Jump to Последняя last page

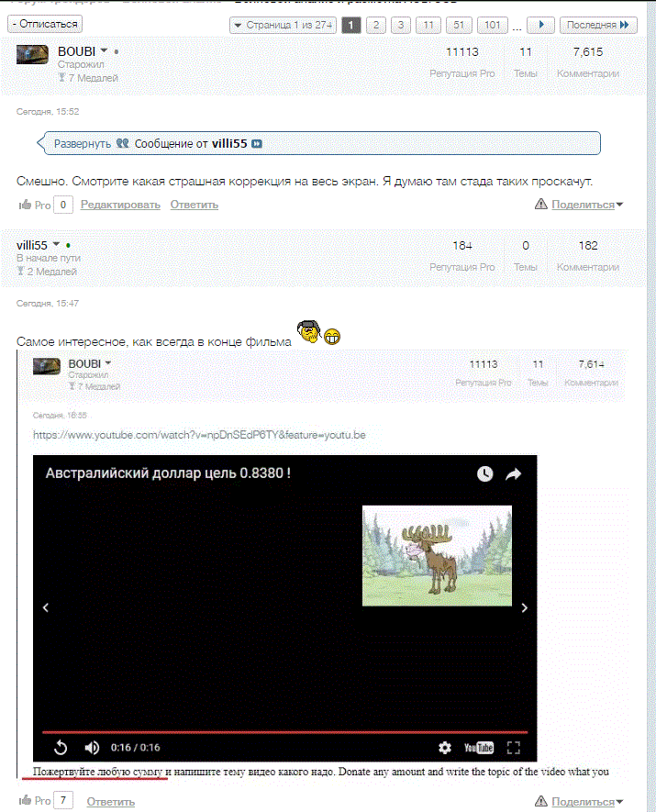click(x=598, y=25)
